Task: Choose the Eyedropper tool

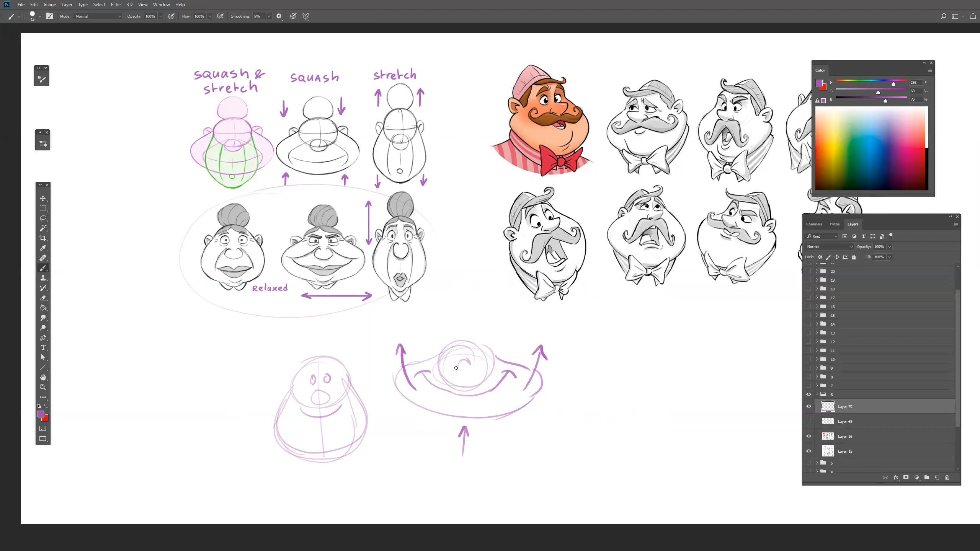Action: pyautogui.click(x=43, y=248)
